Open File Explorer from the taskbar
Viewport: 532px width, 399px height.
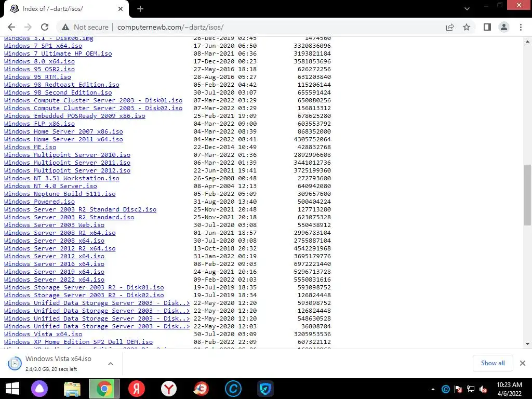(72, 389)
